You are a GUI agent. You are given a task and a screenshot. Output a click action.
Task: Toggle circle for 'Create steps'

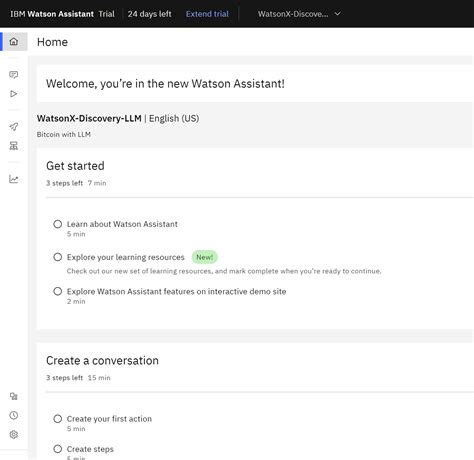[x=58, y=449]
